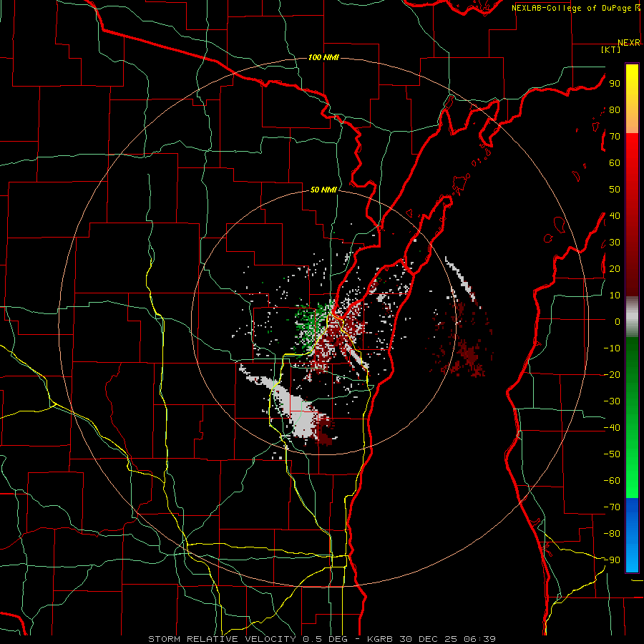
Task: Click the "80" value on the velocity scale
Action: point(615,109)
